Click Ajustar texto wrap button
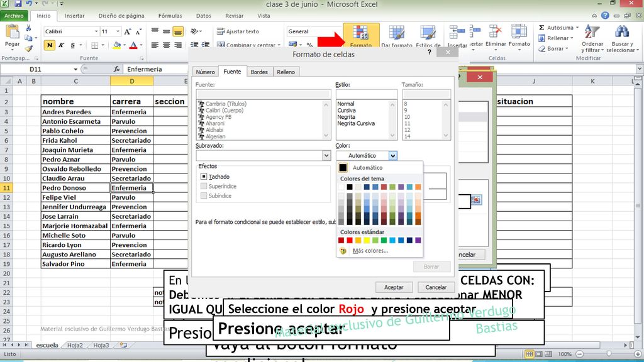The image size is (644, 362). click(x=238, y=31)
